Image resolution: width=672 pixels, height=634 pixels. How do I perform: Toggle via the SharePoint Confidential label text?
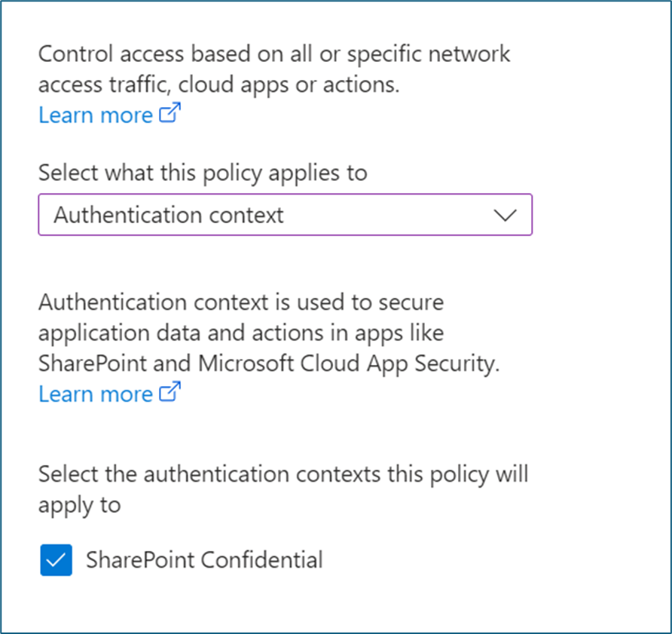coord(204,559)
